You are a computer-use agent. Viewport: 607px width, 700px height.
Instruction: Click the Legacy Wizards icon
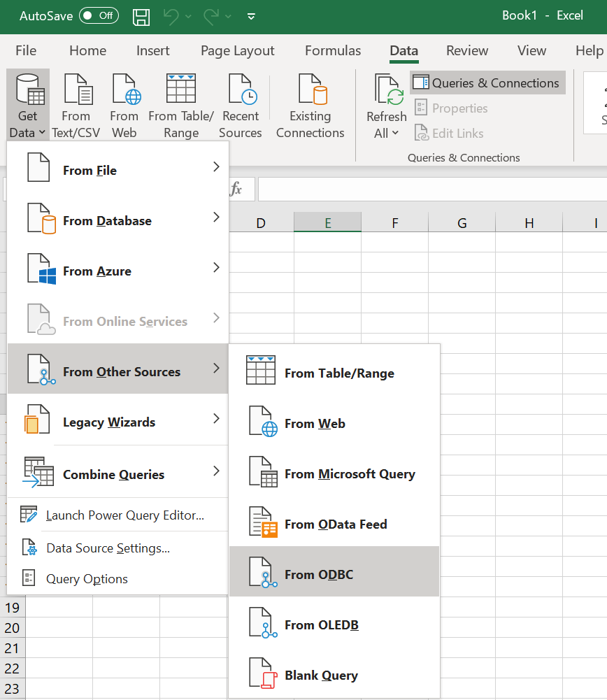(38, 419)
